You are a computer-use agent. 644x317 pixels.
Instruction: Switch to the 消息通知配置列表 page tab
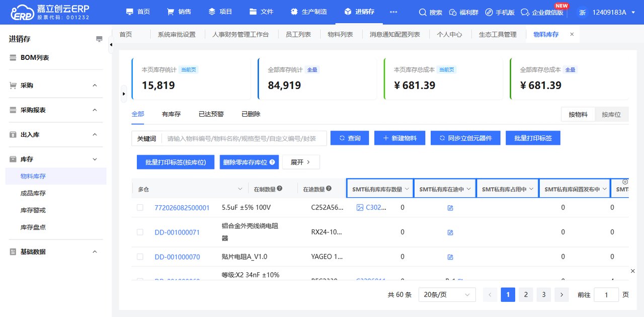click(395, 34)
